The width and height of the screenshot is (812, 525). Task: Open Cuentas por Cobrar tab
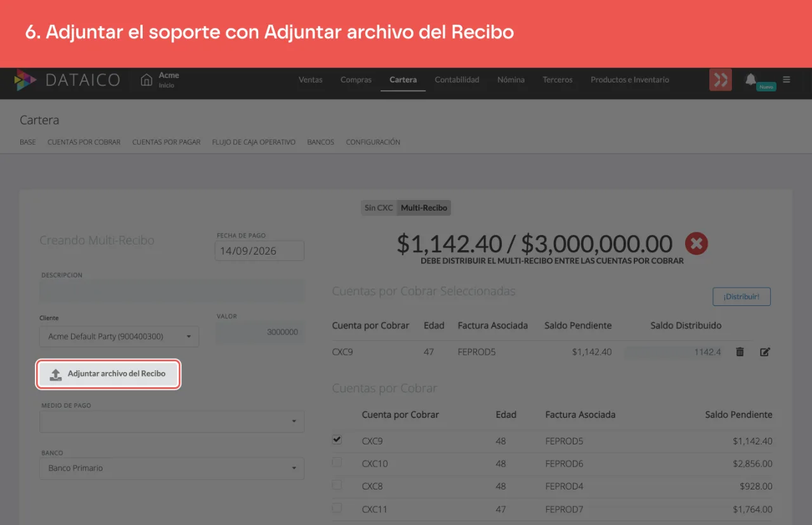point(84,142)
